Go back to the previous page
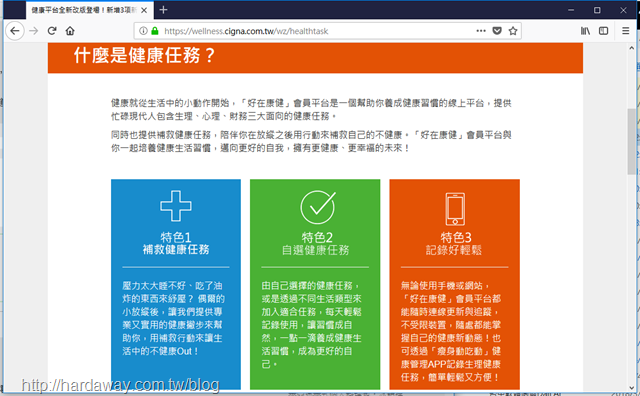 (x=15, y=31)
